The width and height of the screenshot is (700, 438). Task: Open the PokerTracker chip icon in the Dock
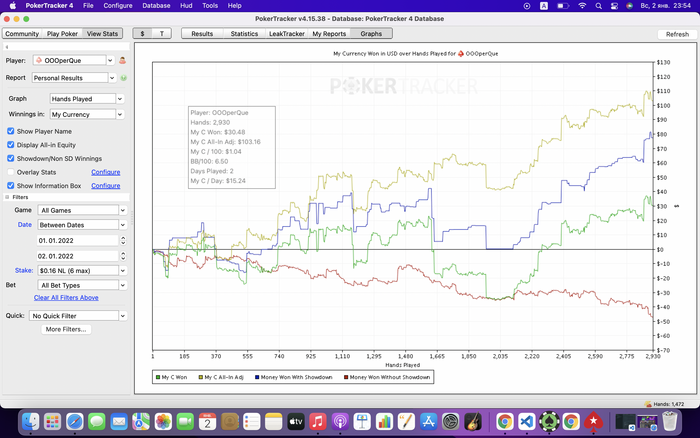pyautogui.click(x=549, y=421)
